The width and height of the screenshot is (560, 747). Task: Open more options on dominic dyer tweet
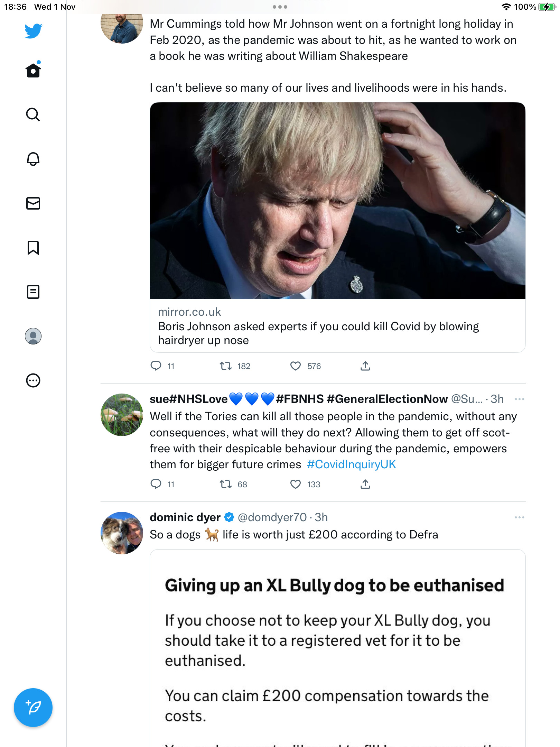(519, 517)
